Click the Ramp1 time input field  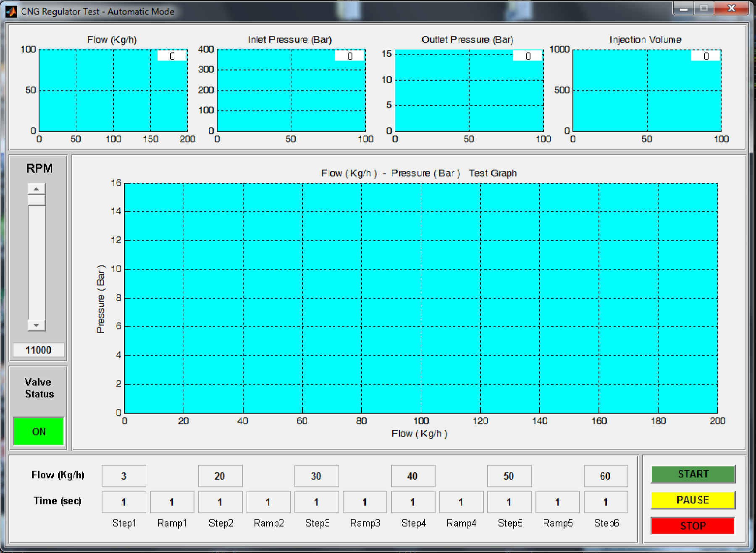(x=172, y=502)
